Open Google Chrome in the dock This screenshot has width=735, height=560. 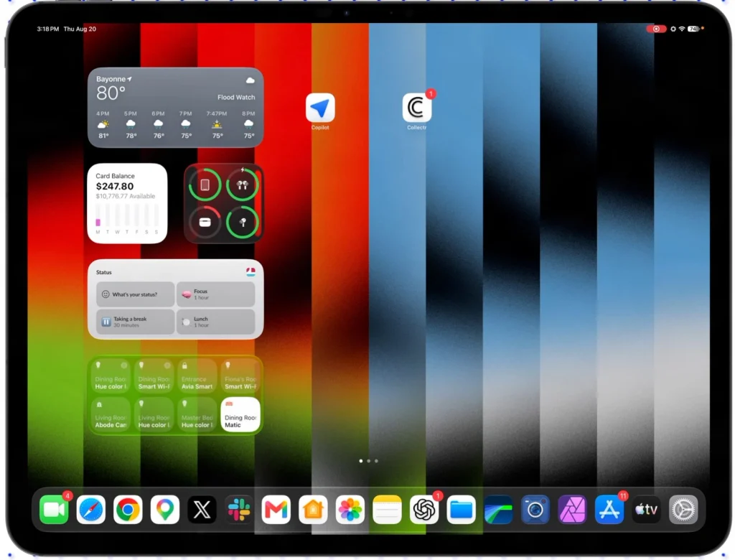pos(128,509)
